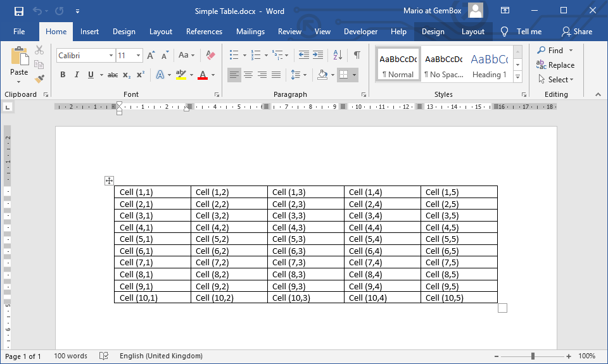
Task: Toggle Italic formatting
Action: (x=77, y=75)
